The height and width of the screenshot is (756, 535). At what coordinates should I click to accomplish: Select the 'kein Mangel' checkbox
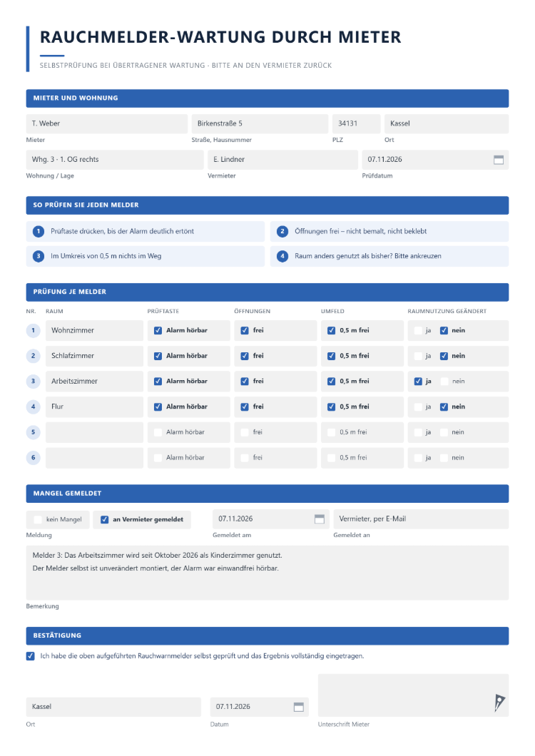click(x=38, y=520)
